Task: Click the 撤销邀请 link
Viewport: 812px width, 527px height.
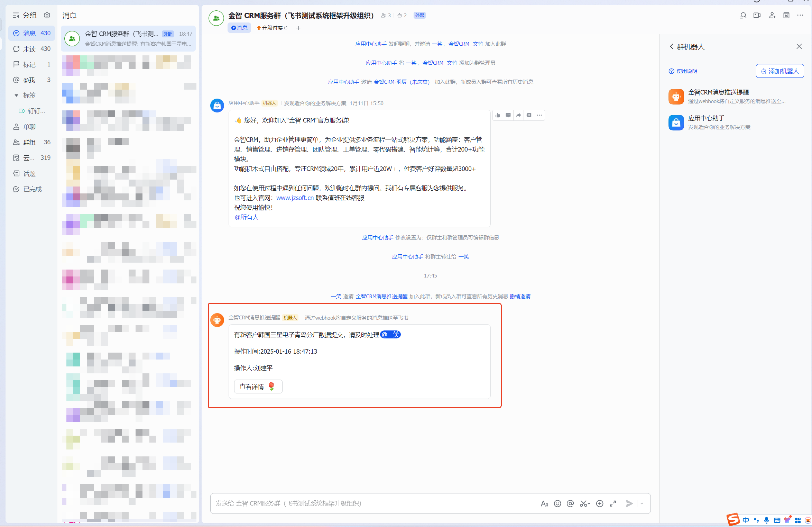Action: [x=520, y=297]
